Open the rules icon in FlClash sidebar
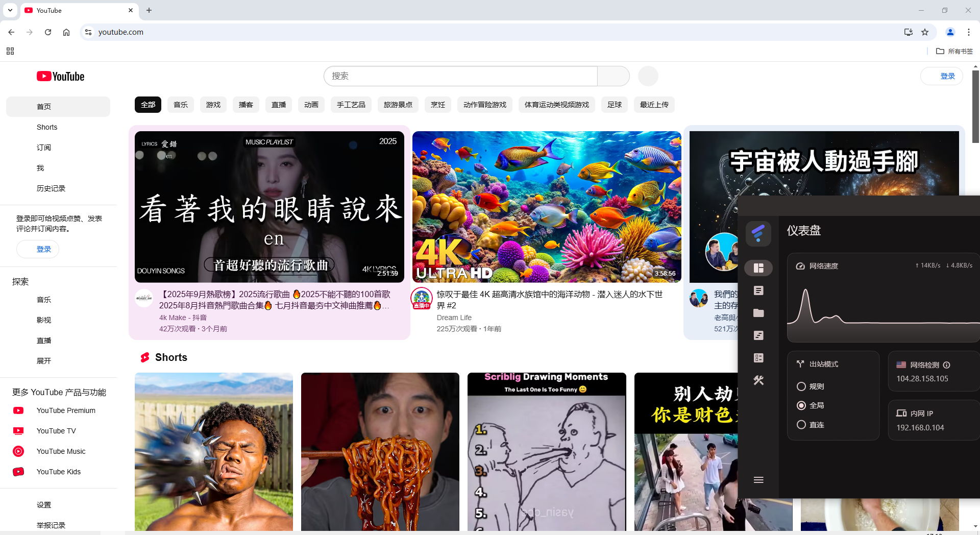 758,335
